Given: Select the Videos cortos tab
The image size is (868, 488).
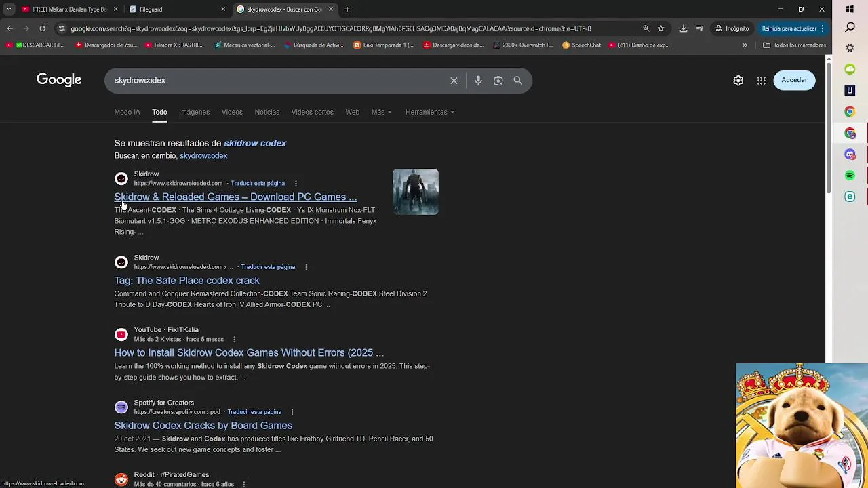Looking at the screenshot, I should click(x=312, y=112).
